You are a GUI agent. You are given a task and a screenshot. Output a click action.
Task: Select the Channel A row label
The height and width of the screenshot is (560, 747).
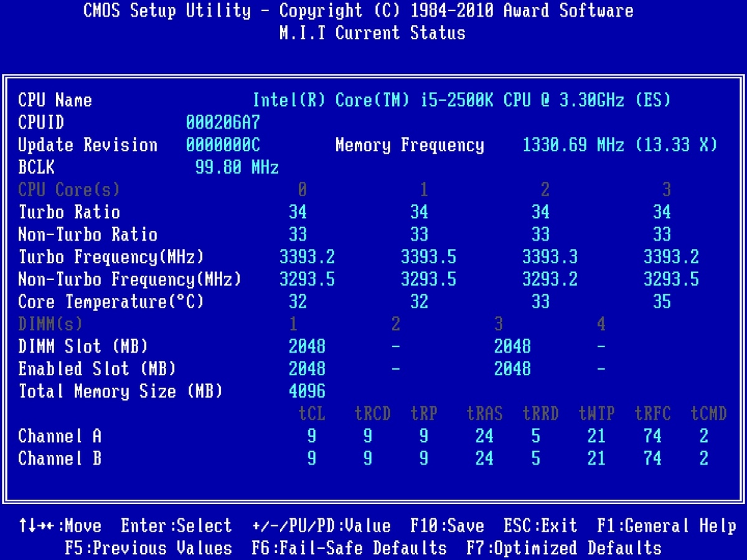click(60, 436)
